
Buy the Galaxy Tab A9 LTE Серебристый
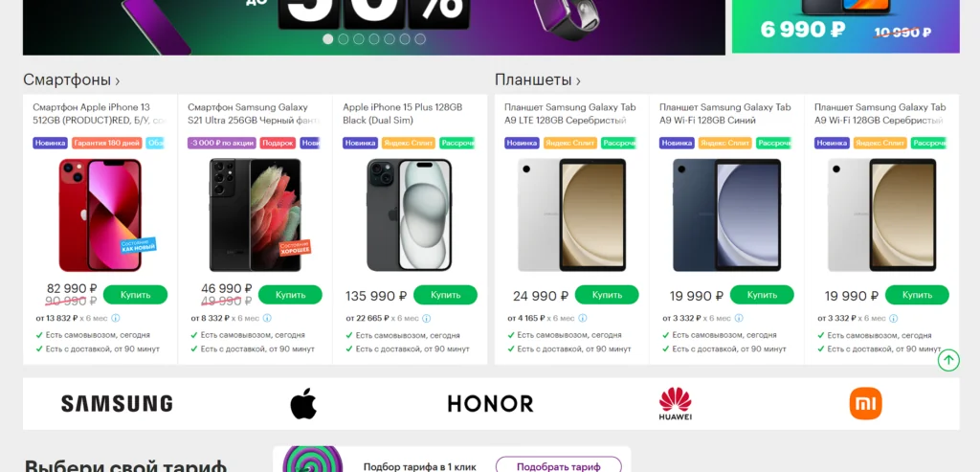click(x=607, y=295)
